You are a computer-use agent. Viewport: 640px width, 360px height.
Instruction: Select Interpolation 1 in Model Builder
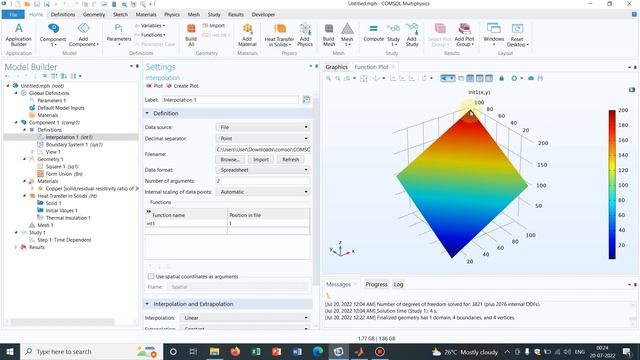pyautogui.click(x=69, y=137)
